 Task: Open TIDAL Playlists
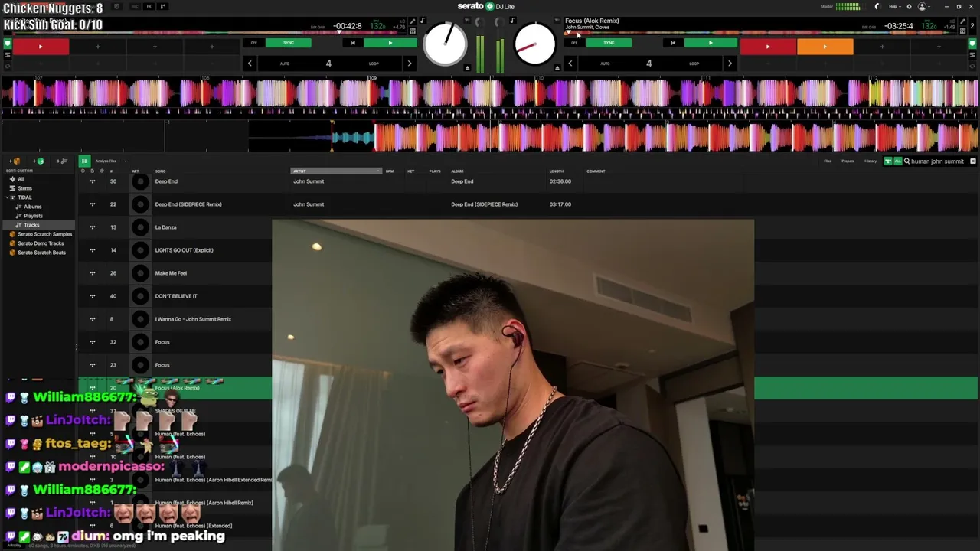point(33,216)
